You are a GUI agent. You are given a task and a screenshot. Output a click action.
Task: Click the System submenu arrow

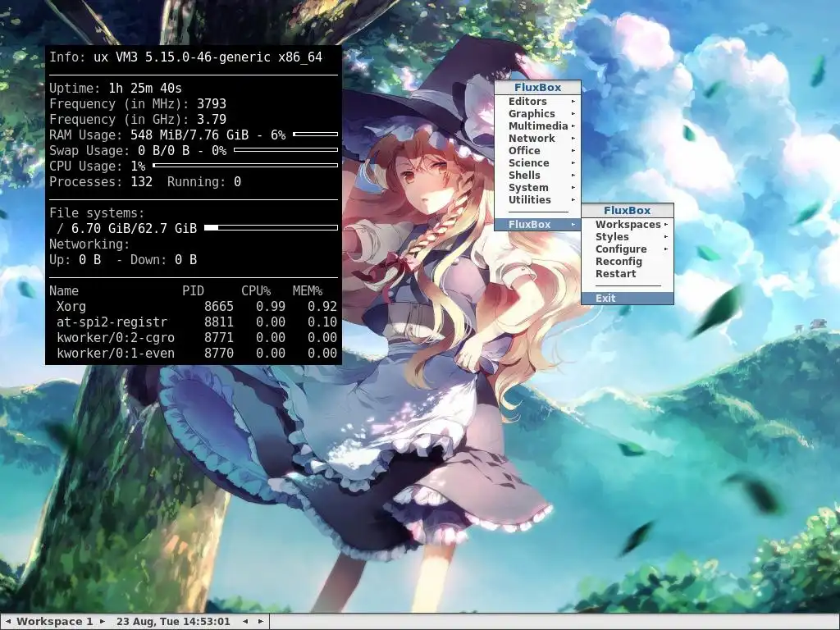pos(573,188)
